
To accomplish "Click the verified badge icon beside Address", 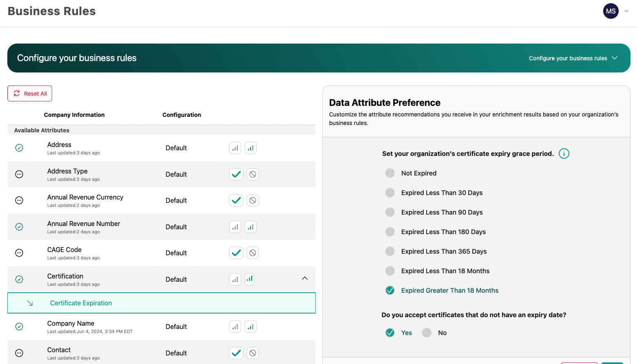I will click(19, 148).
